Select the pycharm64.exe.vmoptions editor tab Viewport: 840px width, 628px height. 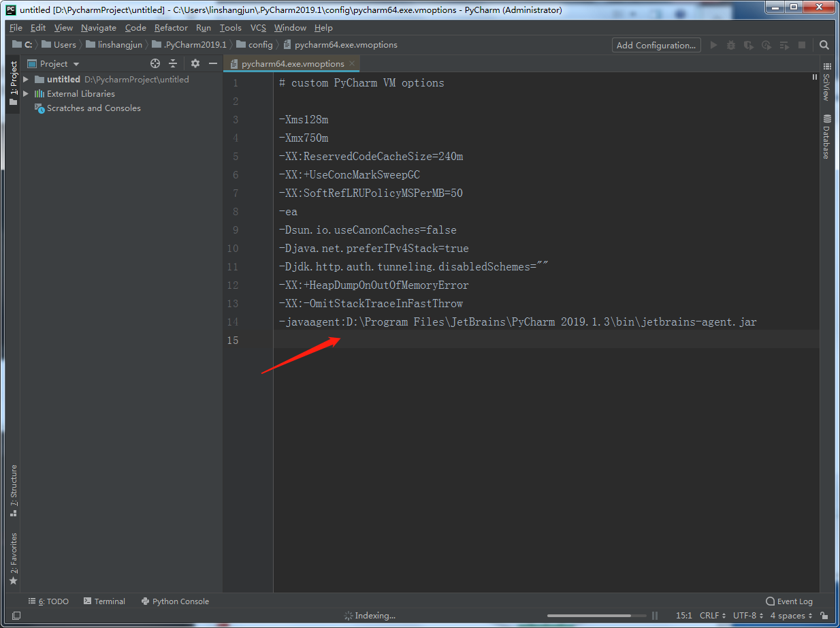tap(293, 63)
